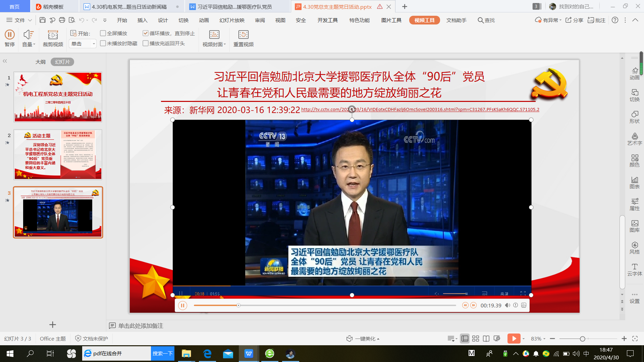Seek on the orange video progress bar
644x362 pixels.
pyautogui.click(x=325, y=305)
